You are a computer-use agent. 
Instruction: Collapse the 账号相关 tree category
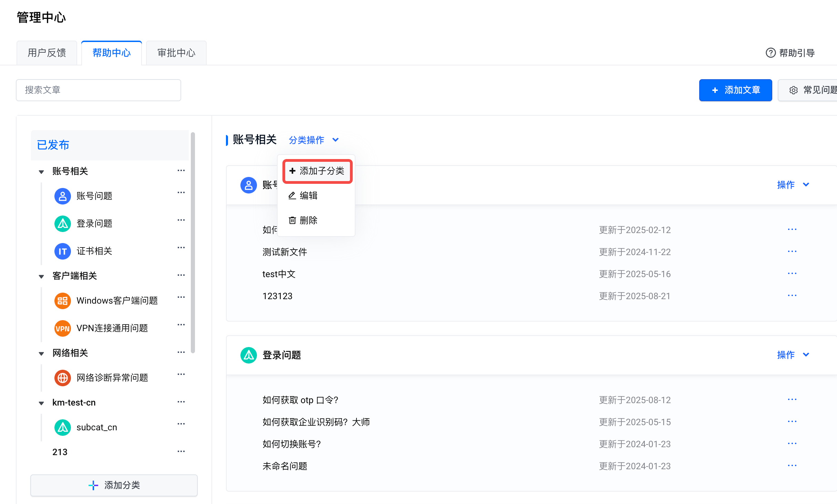41,171
